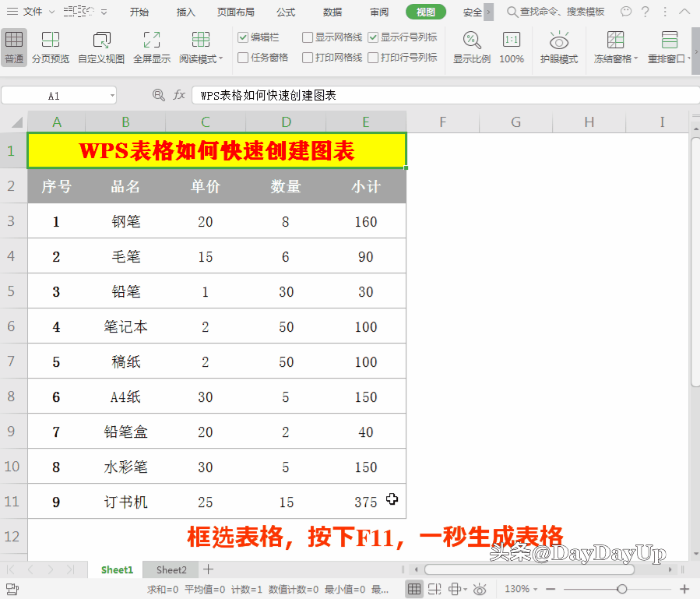The image size is (700, 599).
Task: Open the Insert (插入) tab
Action: coord(186,12)
